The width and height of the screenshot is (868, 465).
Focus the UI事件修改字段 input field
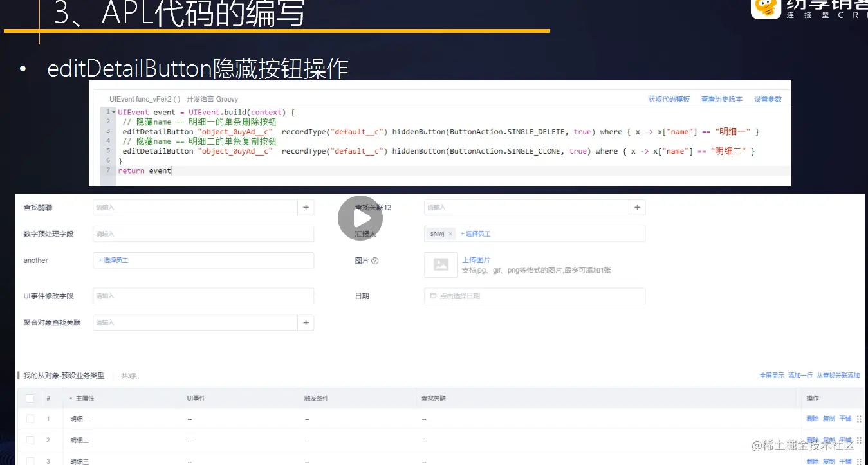203,296
